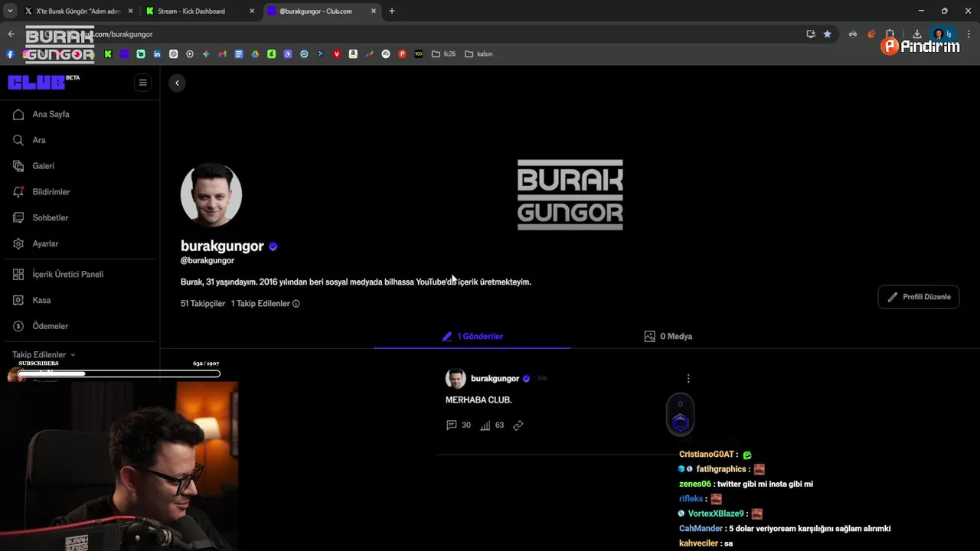Image resolution: width=980 pixels, height=551 pixels.
Task: Click the post author's small avatar
Action: pos(456,379)
